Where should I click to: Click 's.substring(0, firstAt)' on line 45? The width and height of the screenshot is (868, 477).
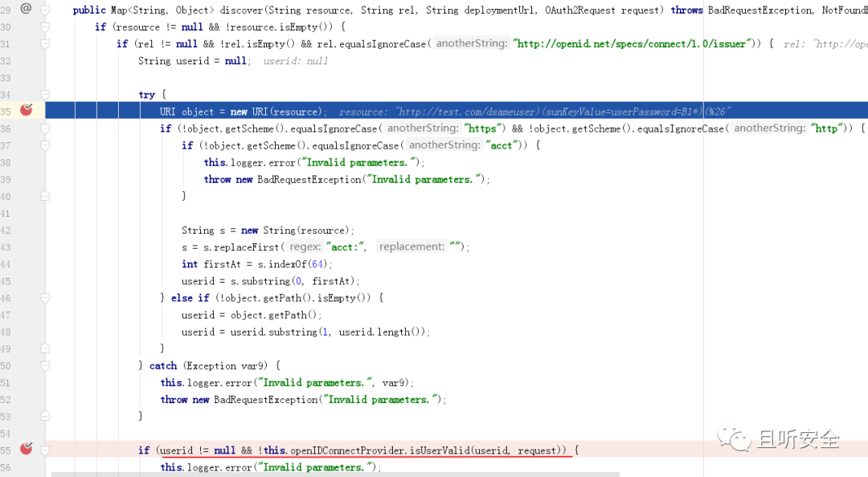(294, 281)
